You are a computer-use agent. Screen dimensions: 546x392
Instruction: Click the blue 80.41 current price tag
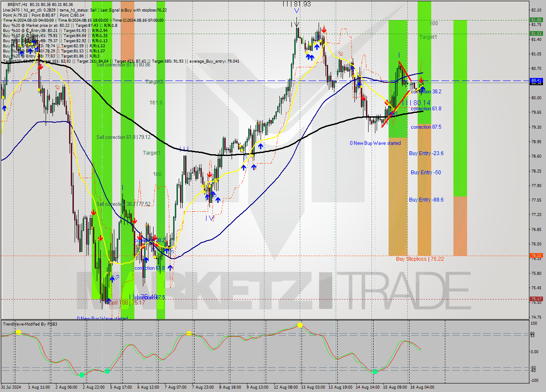pyautogui.click(x=536, y=80)
